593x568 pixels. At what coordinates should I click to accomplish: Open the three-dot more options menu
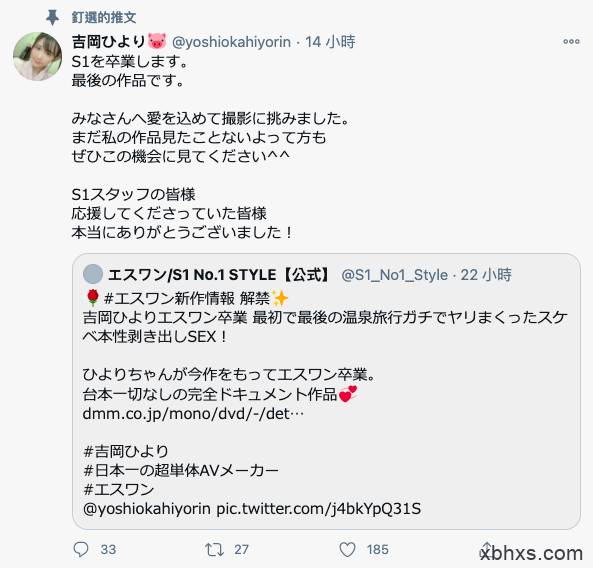pyautogui.click(x=571, y=41)
